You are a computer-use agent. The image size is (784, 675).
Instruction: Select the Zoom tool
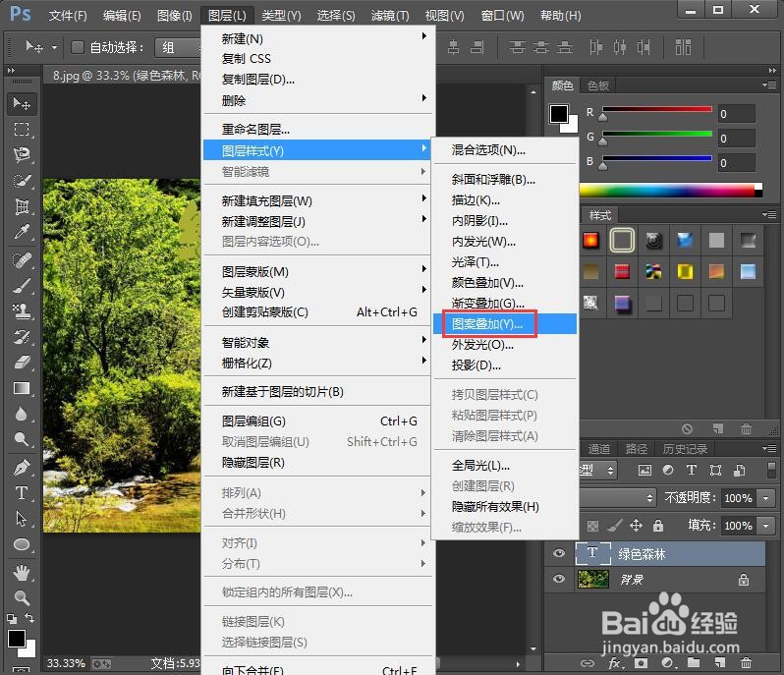[22, 598]
